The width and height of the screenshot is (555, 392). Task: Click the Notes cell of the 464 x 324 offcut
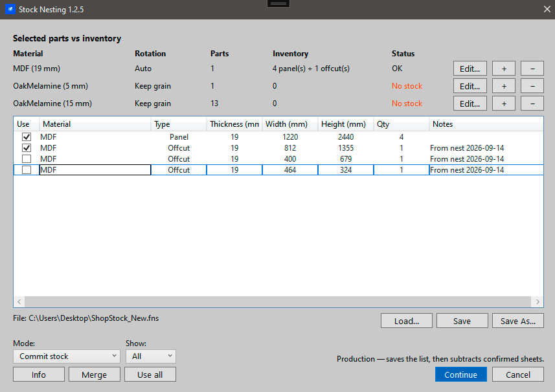click(486, 169)
